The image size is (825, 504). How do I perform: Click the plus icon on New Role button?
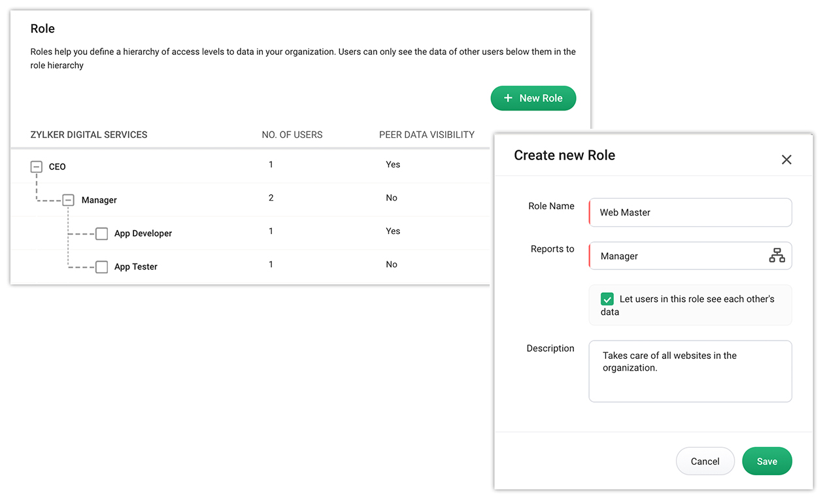click(x=508, y=98)
